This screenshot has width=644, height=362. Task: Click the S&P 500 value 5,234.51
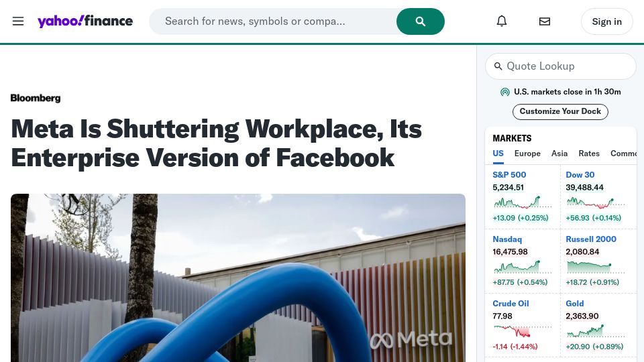[x=508, y=188]
